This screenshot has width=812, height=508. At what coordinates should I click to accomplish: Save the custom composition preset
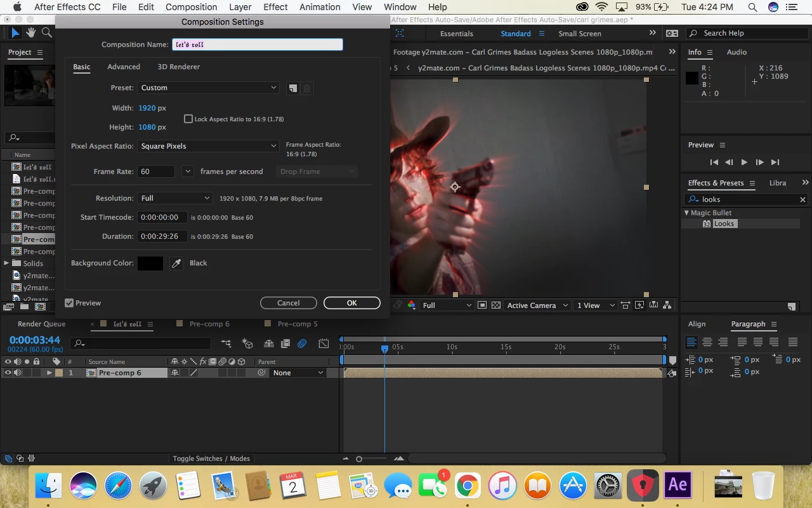click(x=292, y=88)
